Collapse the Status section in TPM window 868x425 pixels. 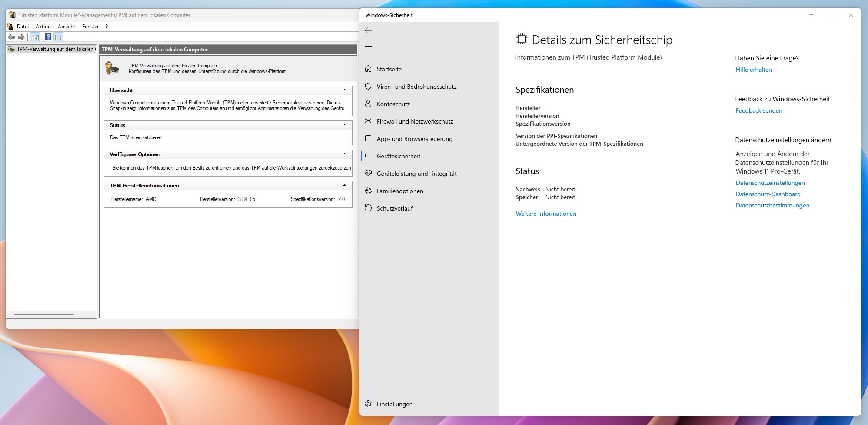(x=344, y=125)
